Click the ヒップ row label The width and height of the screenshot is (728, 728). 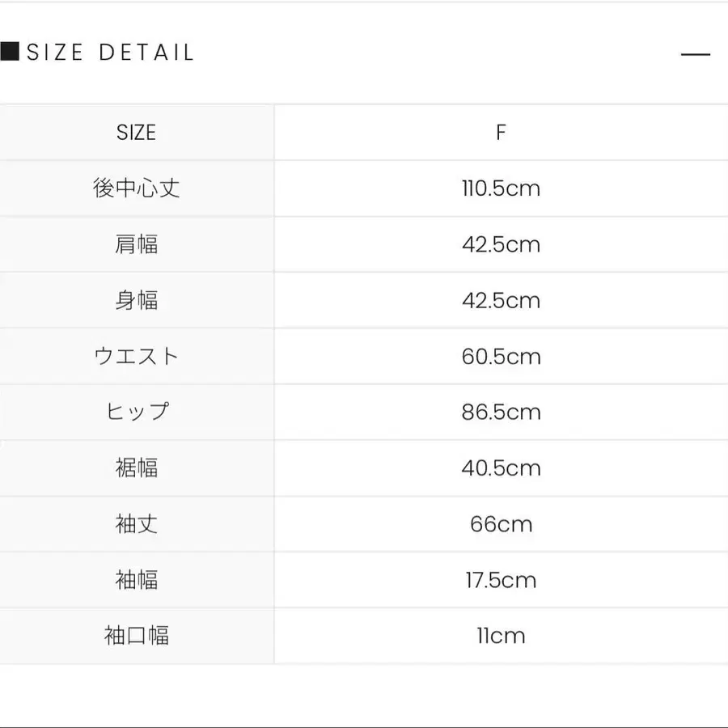tap(136, 412)
